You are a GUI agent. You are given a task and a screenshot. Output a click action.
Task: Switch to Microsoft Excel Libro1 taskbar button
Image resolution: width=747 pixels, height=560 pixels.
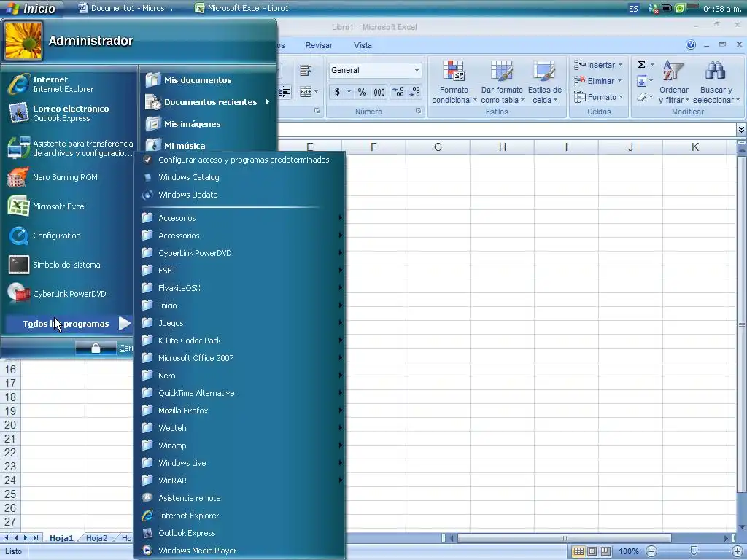point(243,8)
